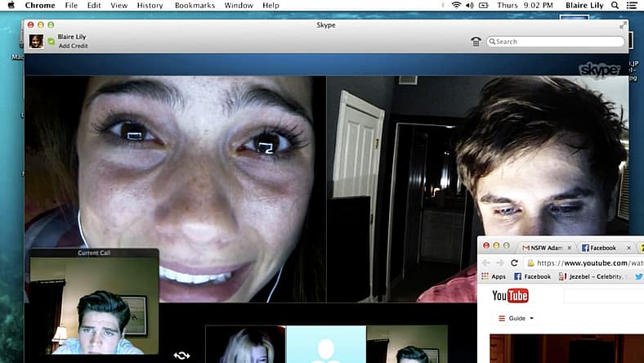The height and width of the screenshot is (363, 644).
Task: Click the Chrome back arrow
Action: pyautogui.click(x=486, y=262)
